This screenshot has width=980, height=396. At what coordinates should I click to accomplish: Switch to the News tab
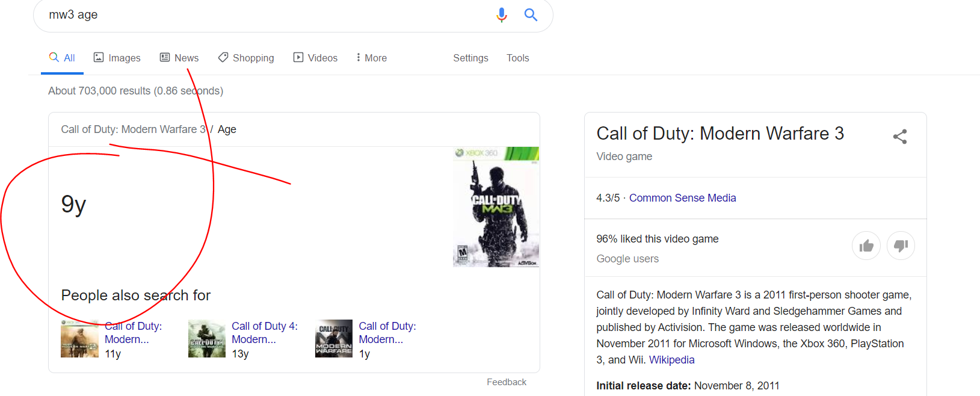179,58
